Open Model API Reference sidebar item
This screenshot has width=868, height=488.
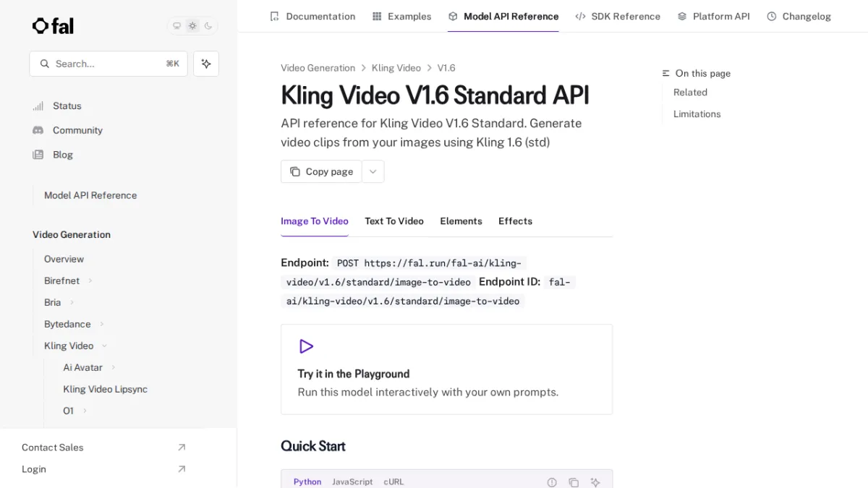(x=90, y=195)
